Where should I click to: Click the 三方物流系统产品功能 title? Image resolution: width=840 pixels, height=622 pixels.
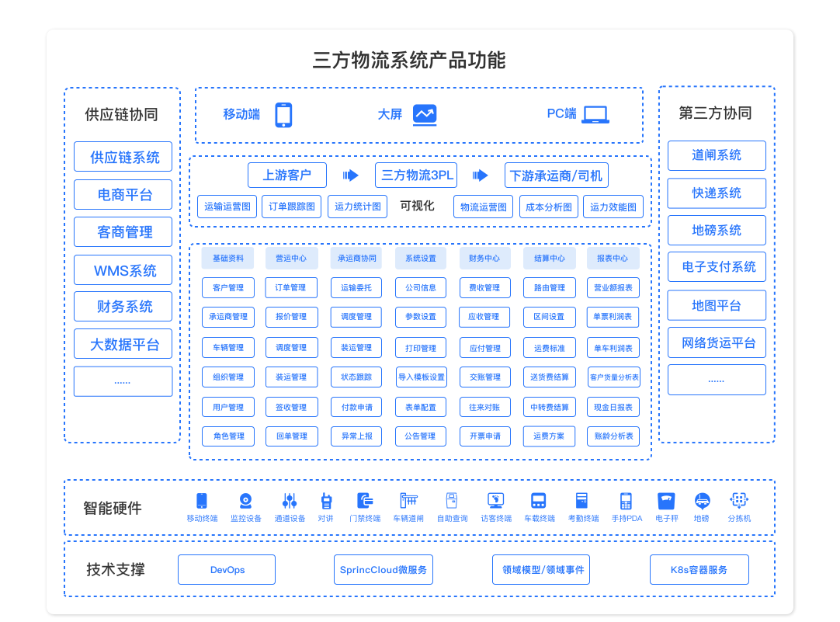pos(409,60)
